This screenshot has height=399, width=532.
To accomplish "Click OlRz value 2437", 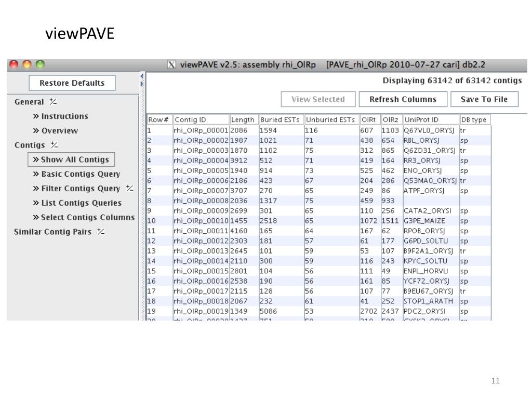I will (x=390, y=311).
